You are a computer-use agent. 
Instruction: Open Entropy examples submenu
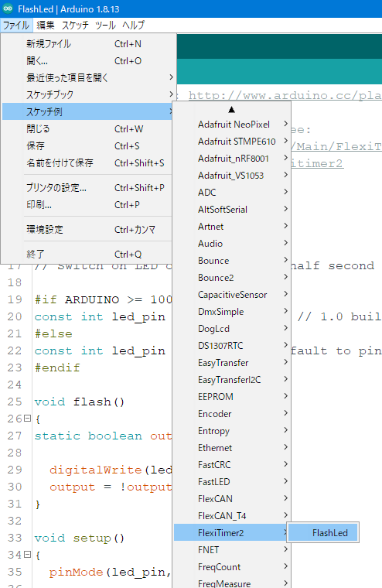232,430
